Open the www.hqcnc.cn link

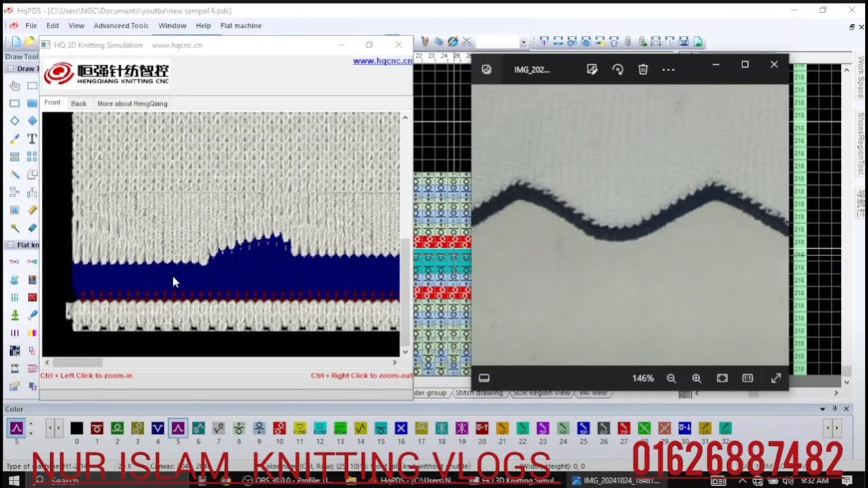tap(382, 61)
